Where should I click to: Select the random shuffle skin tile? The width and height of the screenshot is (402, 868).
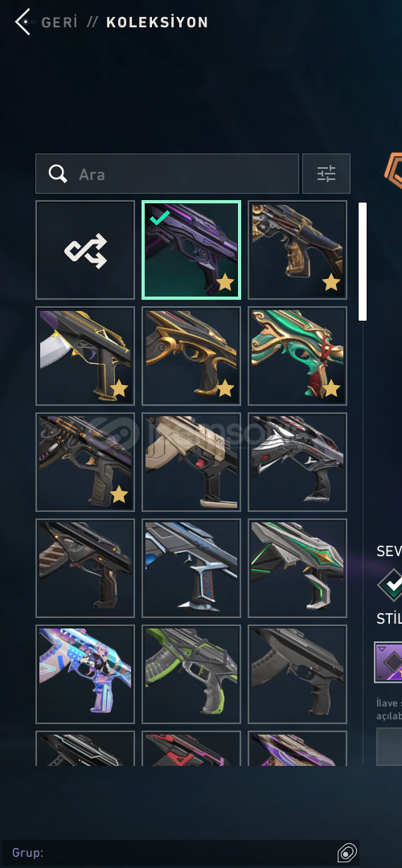tap(85, 250)
